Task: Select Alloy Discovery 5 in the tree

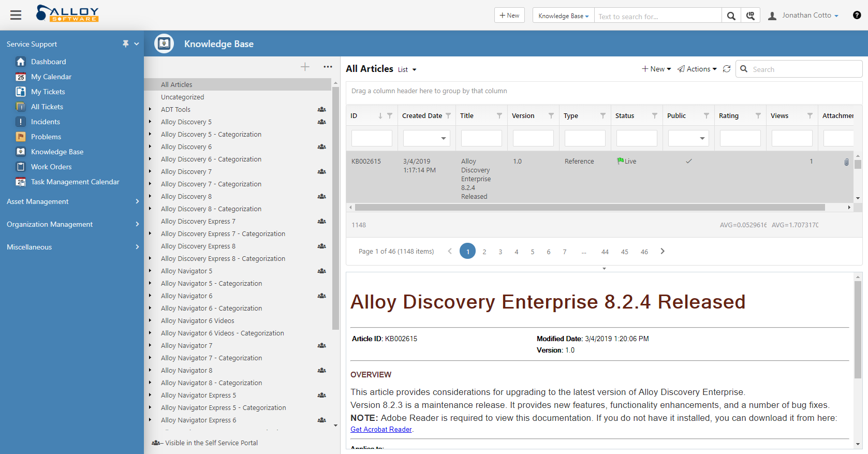Action: (x=186, y=122)
